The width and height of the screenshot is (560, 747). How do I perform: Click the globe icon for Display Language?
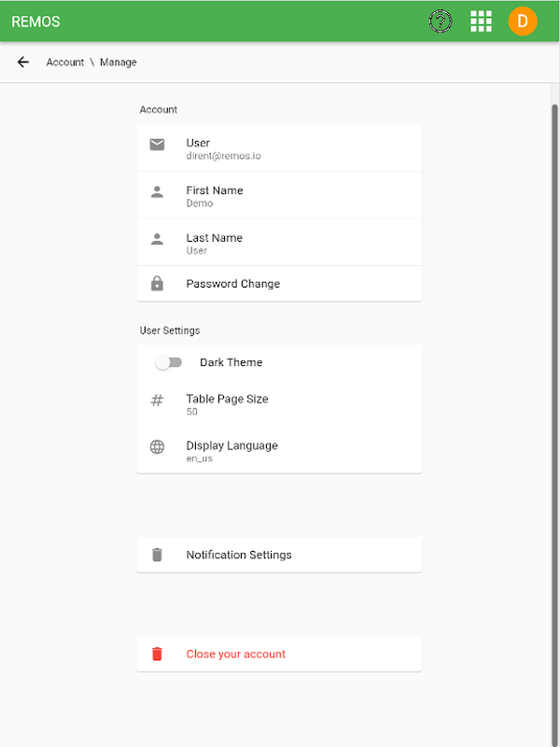tap(157, 447)
